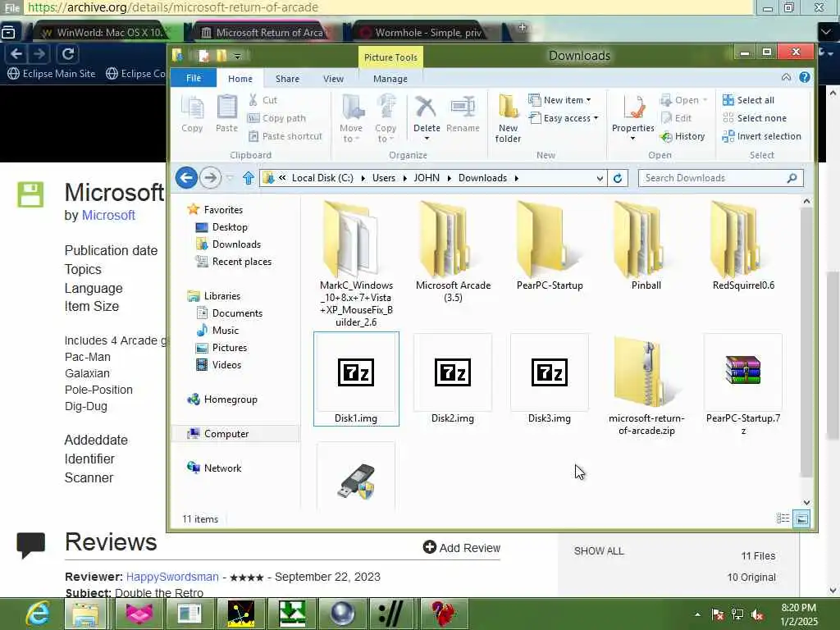Click the Add Review link
Screen dimensions: 840x630
click(x=461, y=547)
